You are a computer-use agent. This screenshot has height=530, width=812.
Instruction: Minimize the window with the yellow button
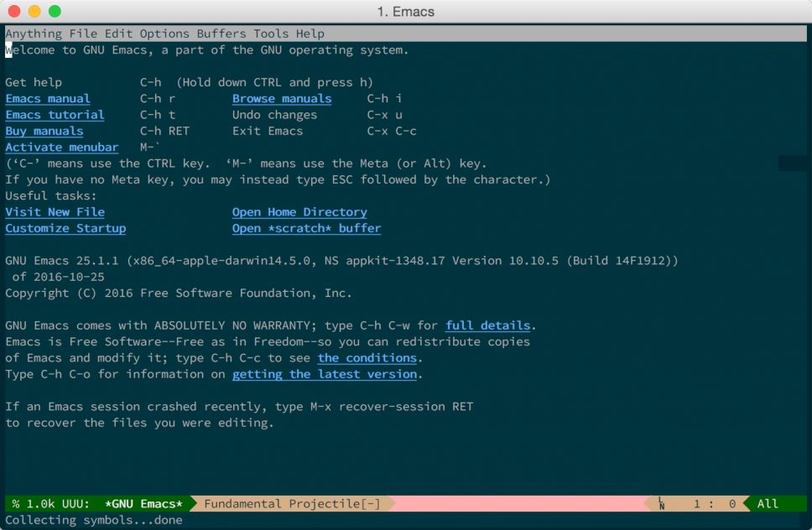coord(34,11)
